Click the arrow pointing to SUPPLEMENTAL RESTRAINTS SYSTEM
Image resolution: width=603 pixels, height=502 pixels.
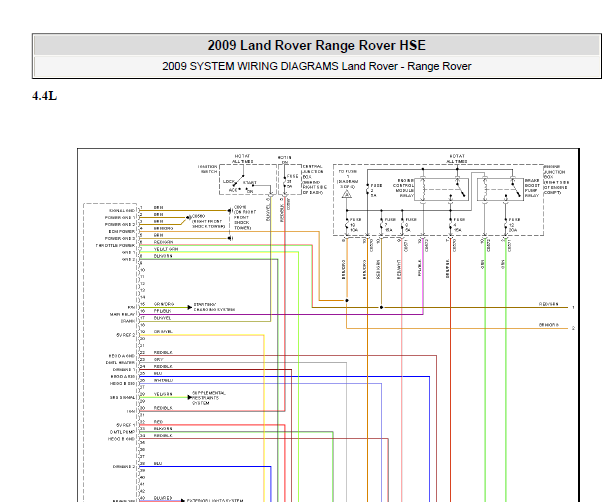[x=190, y=397]
